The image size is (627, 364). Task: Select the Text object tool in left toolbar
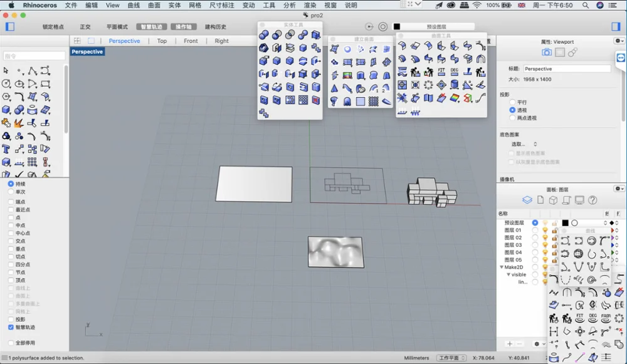click(x=6, y=149)
